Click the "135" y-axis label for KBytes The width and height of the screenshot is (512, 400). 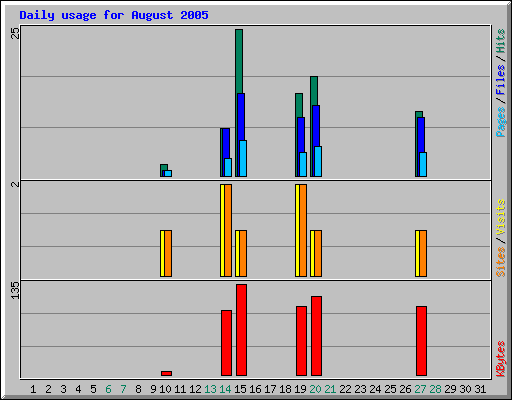click(x=16, y=290)
